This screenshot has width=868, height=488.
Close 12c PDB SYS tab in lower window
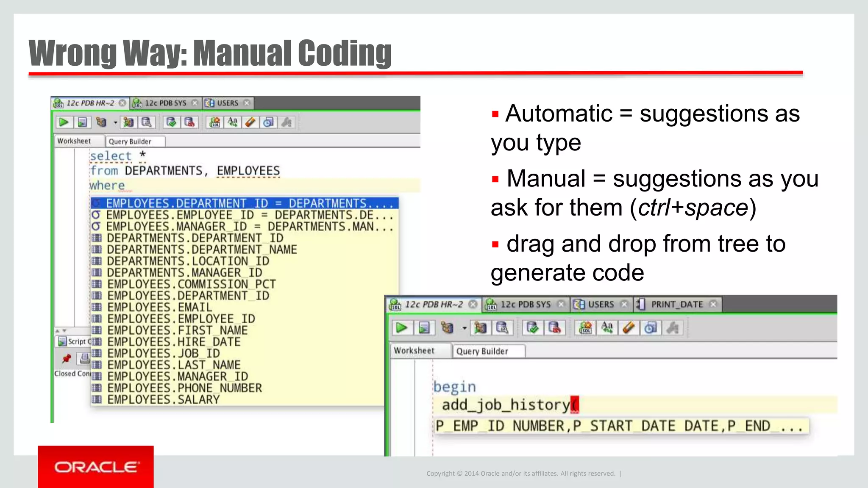(x=561, y=305)
